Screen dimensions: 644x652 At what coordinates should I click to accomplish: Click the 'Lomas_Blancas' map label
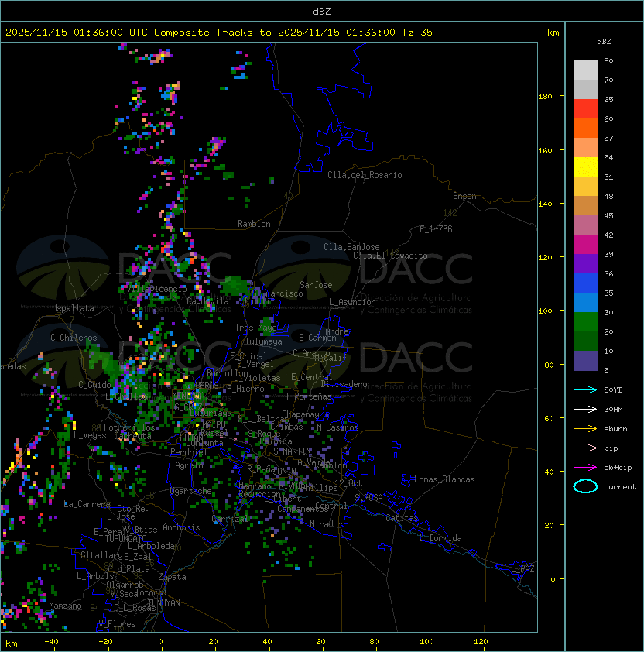(x=444, y=479)
